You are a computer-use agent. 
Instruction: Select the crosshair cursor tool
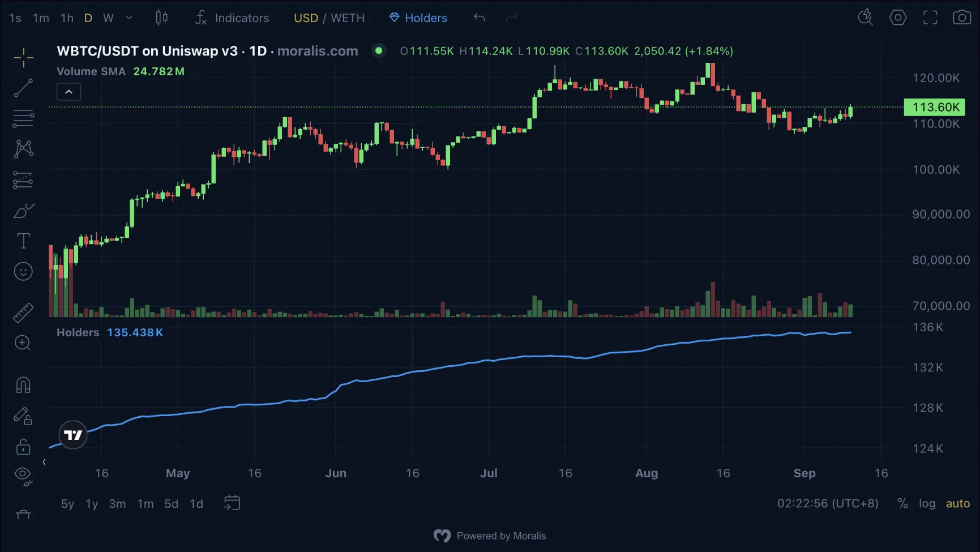pos(23,57)
